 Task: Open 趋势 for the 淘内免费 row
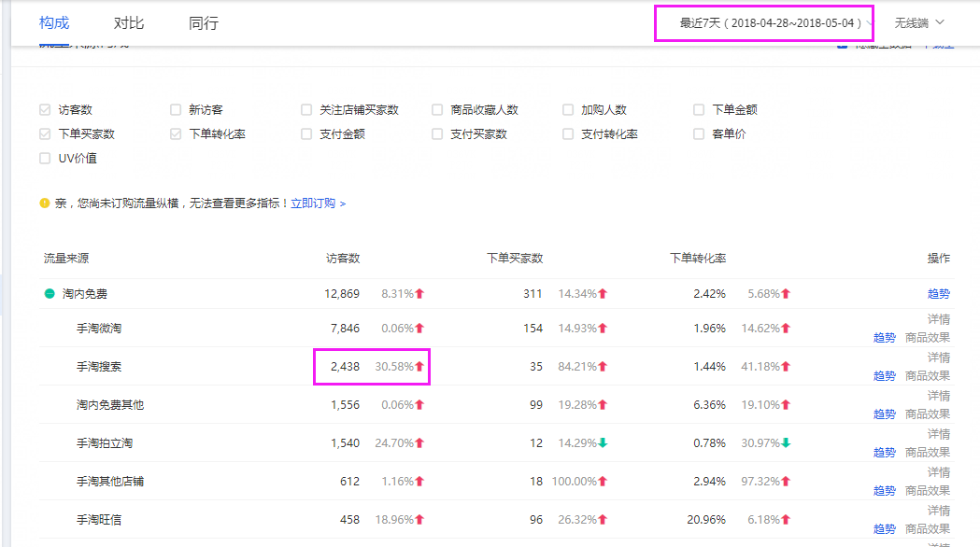938,294
